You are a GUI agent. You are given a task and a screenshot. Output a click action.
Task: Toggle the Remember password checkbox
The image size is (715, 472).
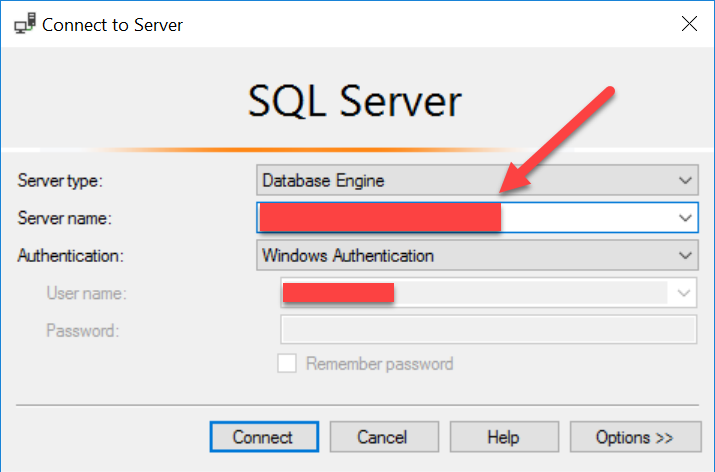tap(287, 363)
